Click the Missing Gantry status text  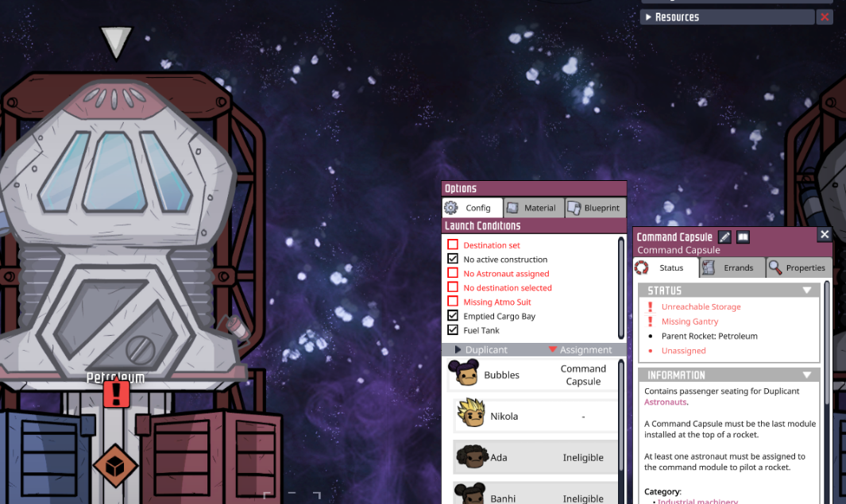coord(690,321)
